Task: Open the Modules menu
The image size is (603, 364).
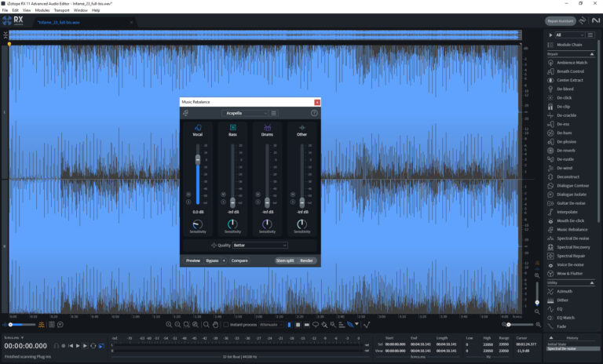Action: point(42,10)
